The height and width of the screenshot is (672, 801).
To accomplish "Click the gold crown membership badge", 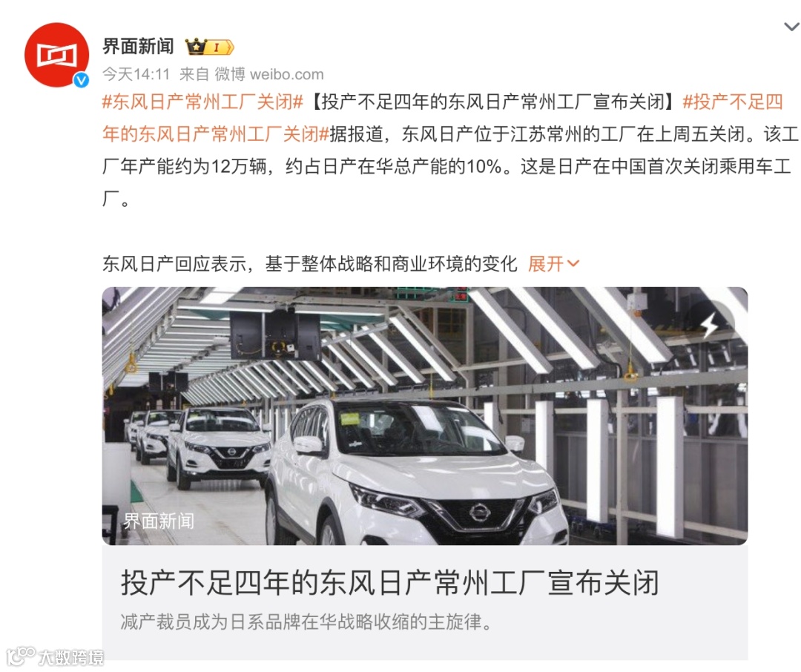I will pos(195,47).
